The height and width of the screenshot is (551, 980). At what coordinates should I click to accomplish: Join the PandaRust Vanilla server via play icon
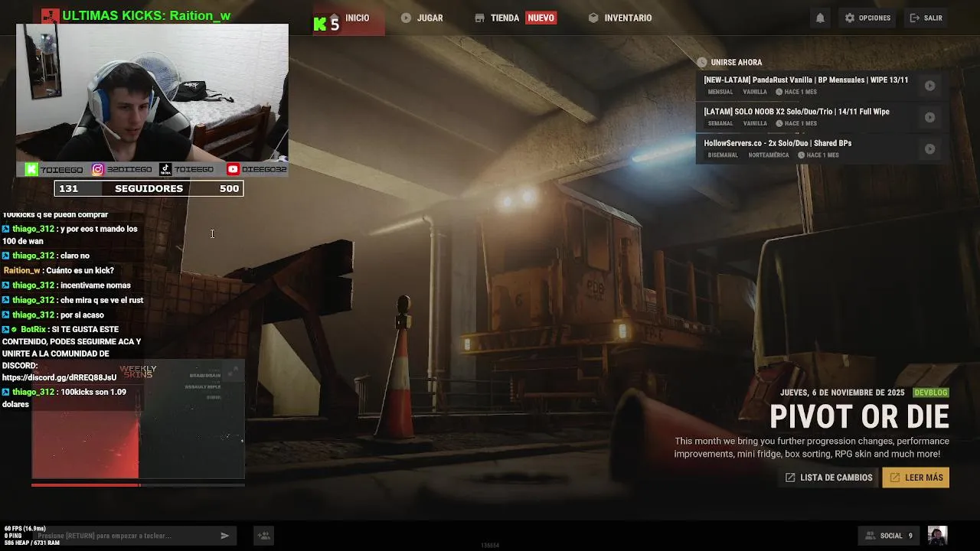pyautogui.click(x=929, y=86)
